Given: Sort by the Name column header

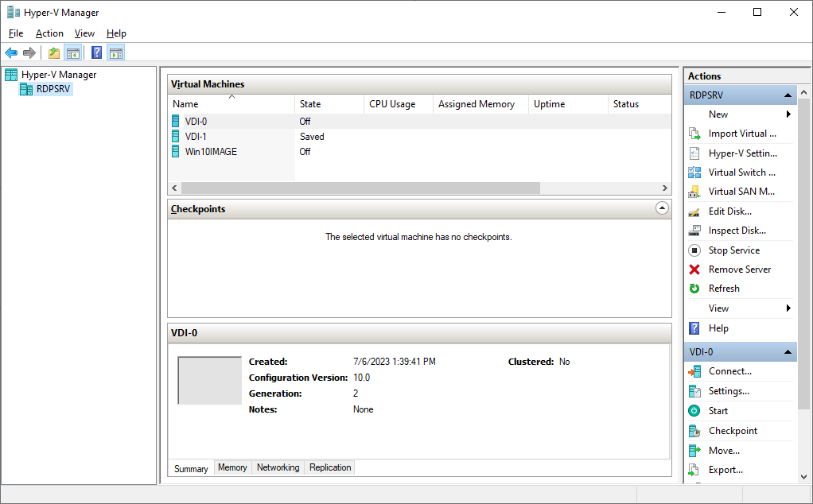Looking at the screenshot, I should pos(231,104).
